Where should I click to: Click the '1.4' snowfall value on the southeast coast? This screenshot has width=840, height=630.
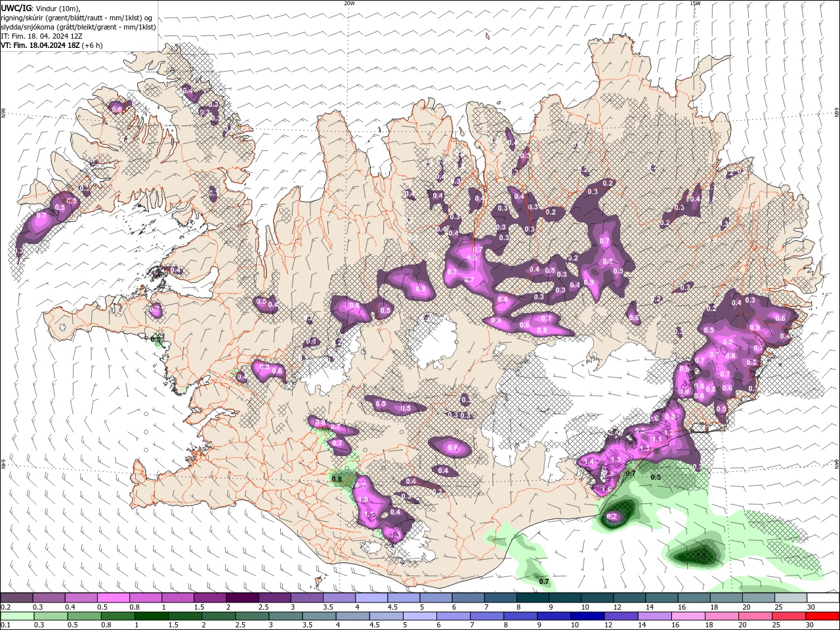pos(589,462)
